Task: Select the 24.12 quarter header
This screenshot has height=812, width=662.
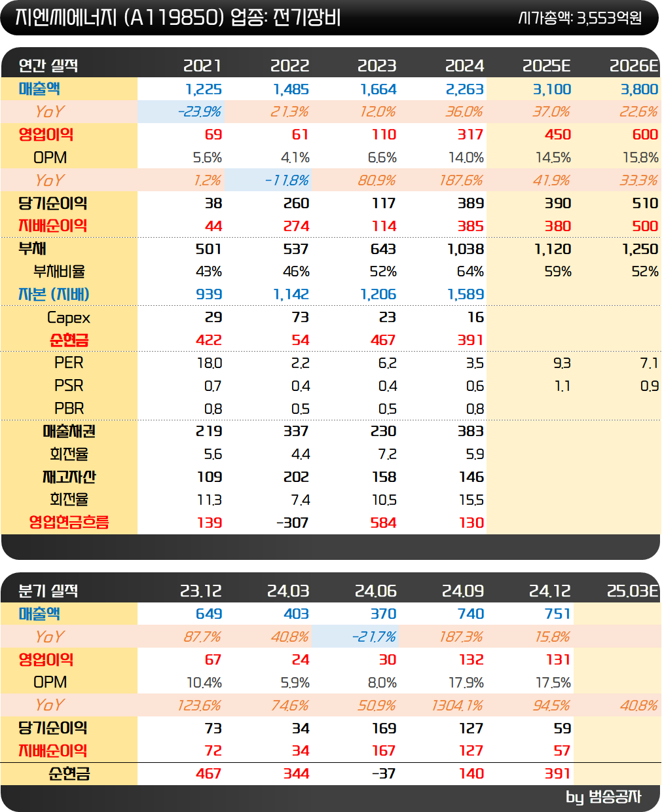Action: click(550, 591)
